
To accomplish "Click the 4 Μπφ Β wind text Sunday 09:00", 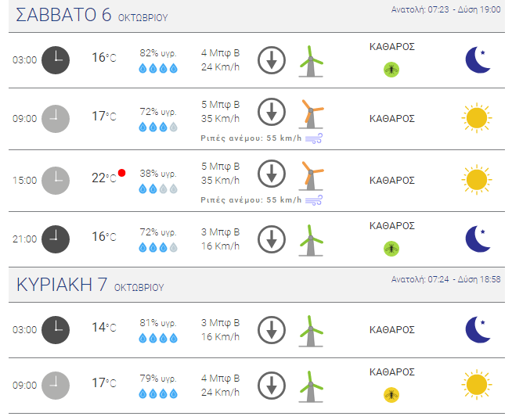I will pos(221,379).
